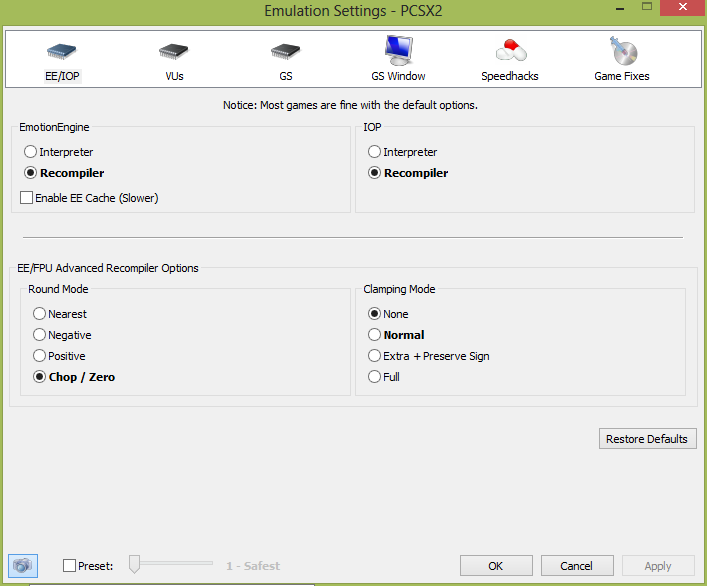
Task: Set Round Mode to Chop / Zero
Action: 74,377
